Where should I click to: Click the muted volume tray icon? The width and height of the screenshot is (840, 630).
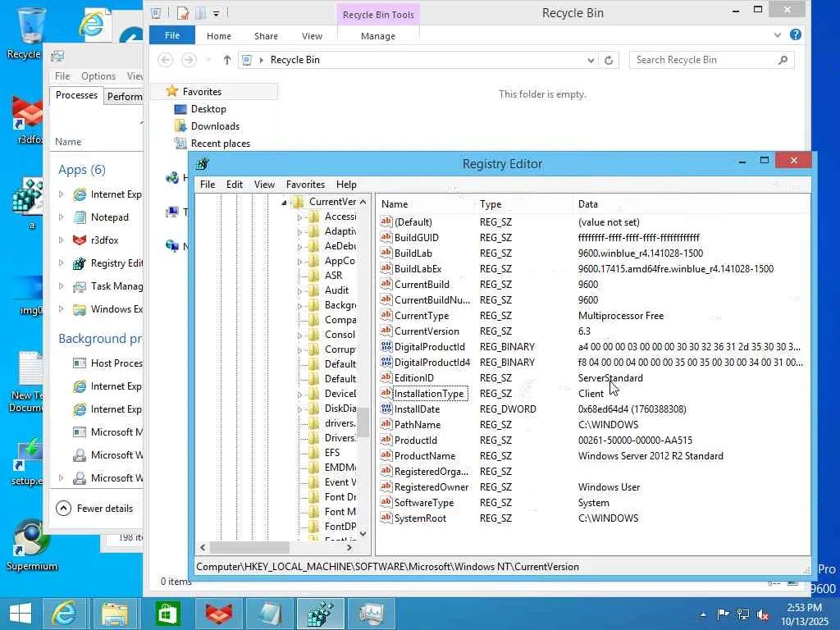pos(762,615)
